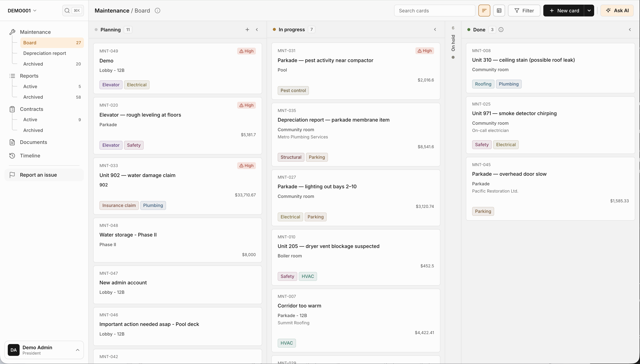
Task: Open the New card dropdown arrow
Action: (589, 11)
